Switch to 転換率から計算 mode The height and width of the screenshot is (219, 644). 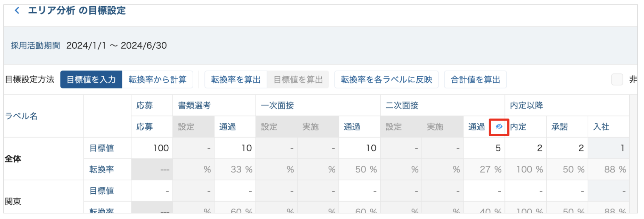[x=158, y=80]
